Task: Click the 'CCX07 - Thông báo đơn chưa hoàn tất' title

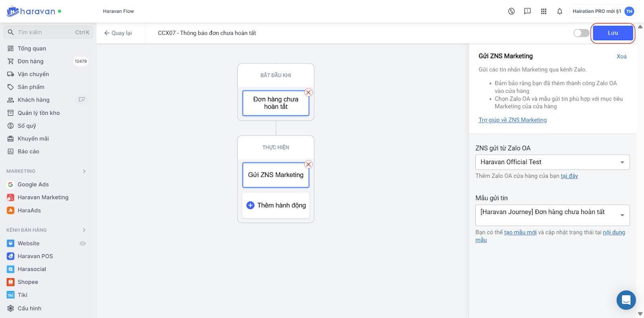Action: (207, 33)
